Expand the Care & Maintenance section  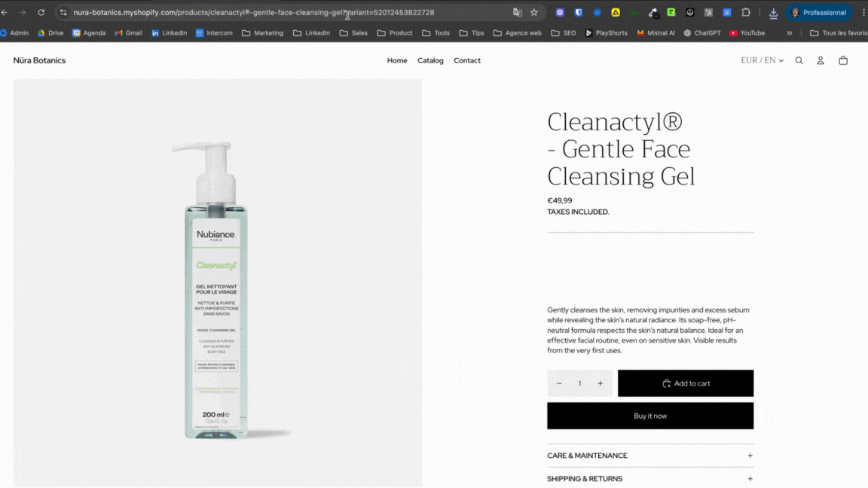(650, 456)
